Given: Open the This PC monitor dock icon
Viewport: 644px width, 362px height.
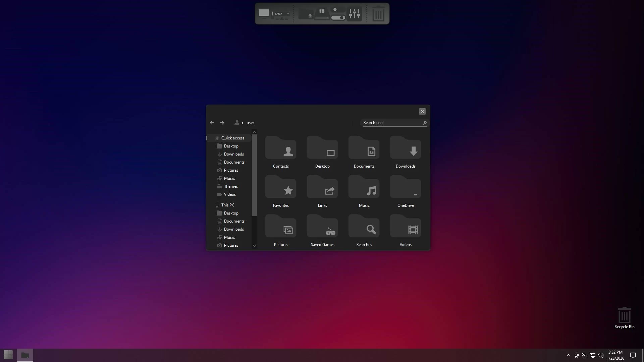Looking at the screenshot, I should (x=264, y=13).
